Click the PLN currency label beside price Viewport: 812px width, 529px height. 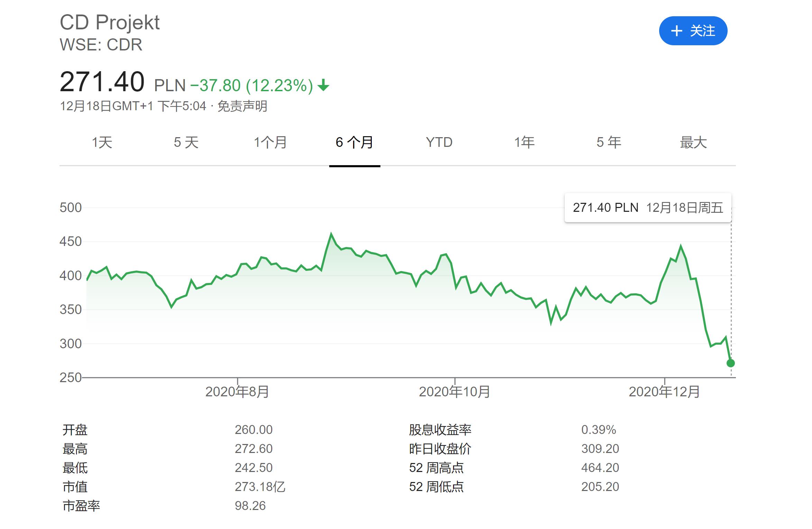170,85
